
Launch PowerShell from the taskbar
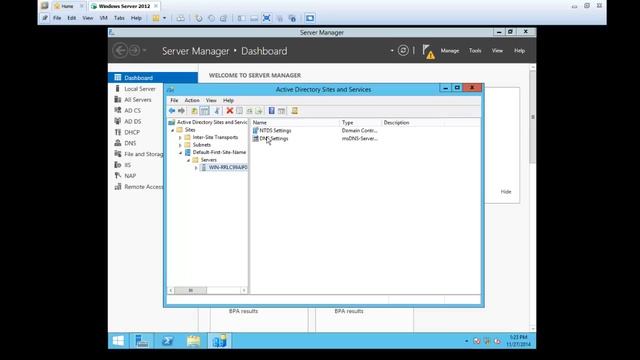tap(167, 341)
